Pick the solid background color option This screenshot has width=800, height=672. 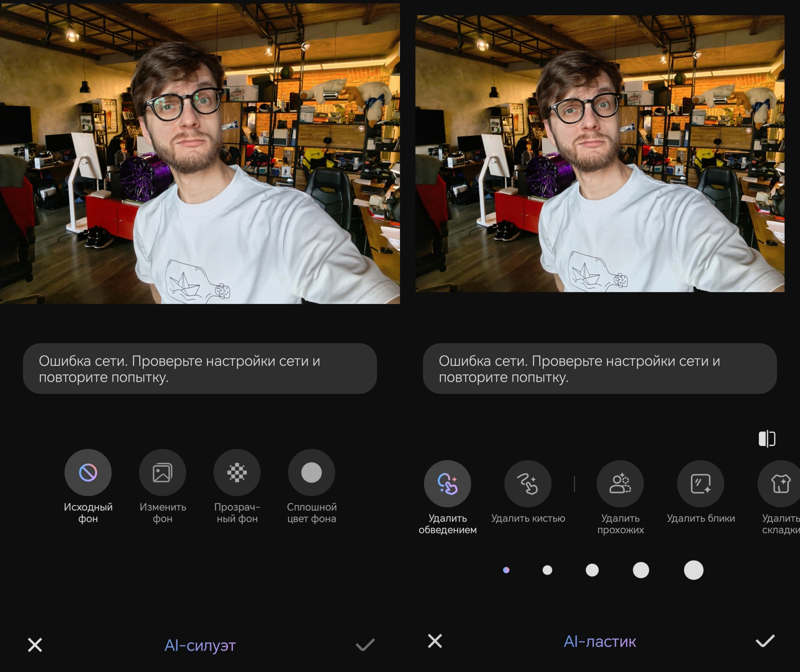tap(312, 473)
